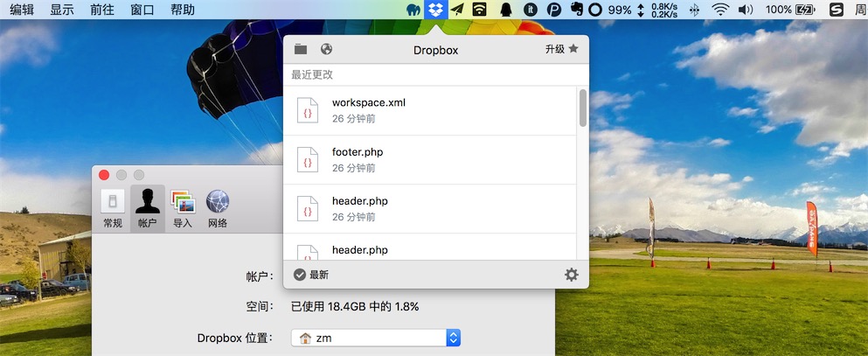This screenshot has height=356, width=868.
Task: Open Evernote elephant menu bar icon
Action: [577, 10]
